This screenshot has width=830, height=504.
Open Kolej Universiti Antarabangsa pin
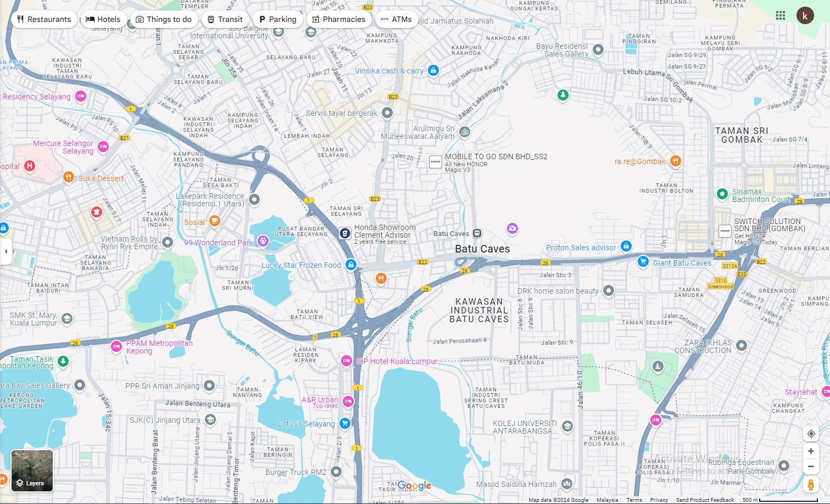click(567, 426)
